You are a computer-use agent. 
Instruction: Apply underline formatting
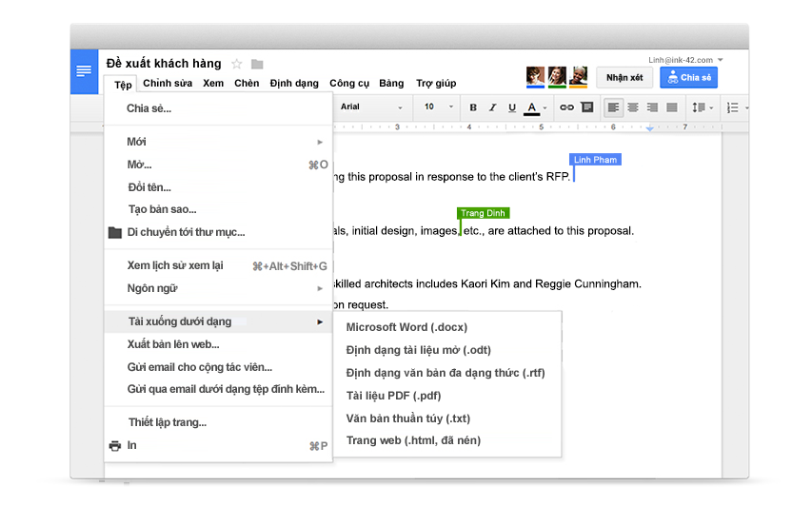pos(512,107)
